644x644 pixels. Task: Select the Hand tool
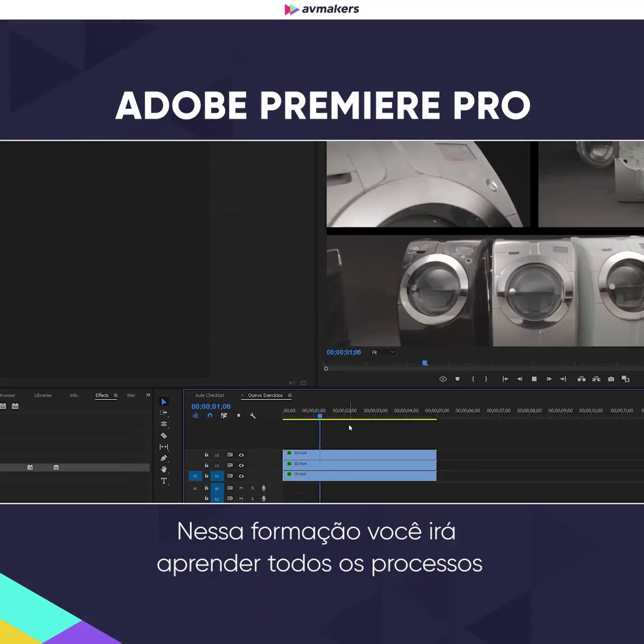coord(164,469)
